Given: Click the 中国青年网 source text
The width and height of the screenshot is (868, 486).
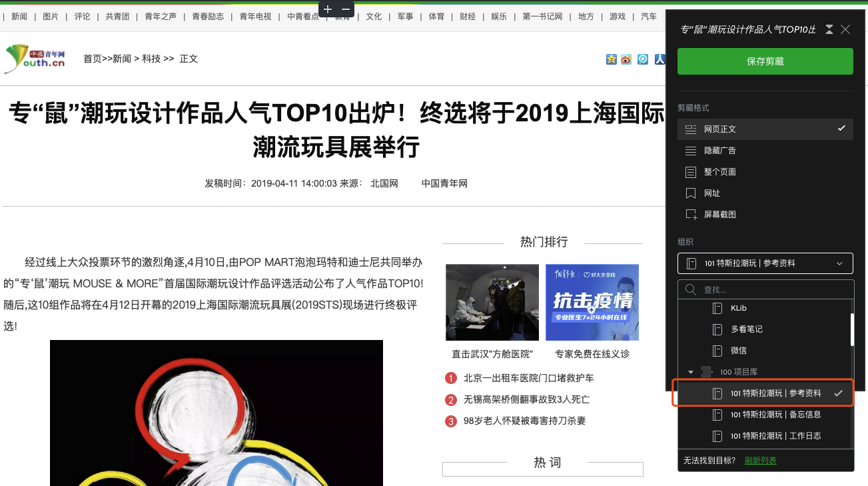Looking at the screenshot, I should tap(444, 183).
